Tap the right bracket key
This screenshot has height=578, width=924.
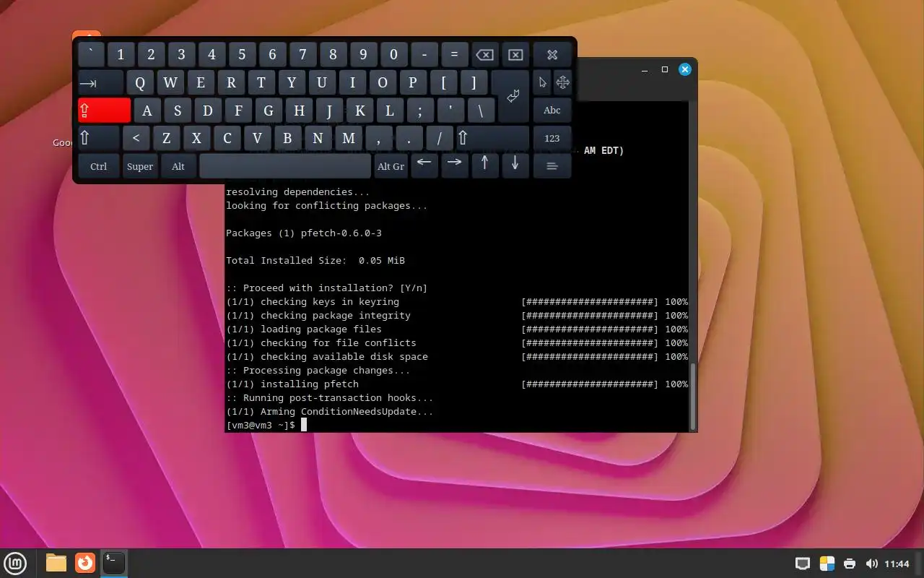coord(474,82)
